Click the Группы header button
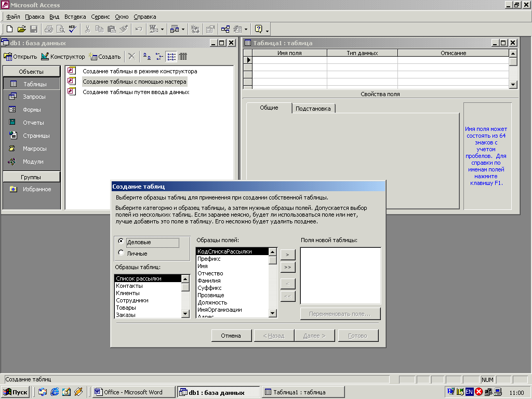This screenshot has height=399, width=532. pyautogui.click(x=31, y=177)
